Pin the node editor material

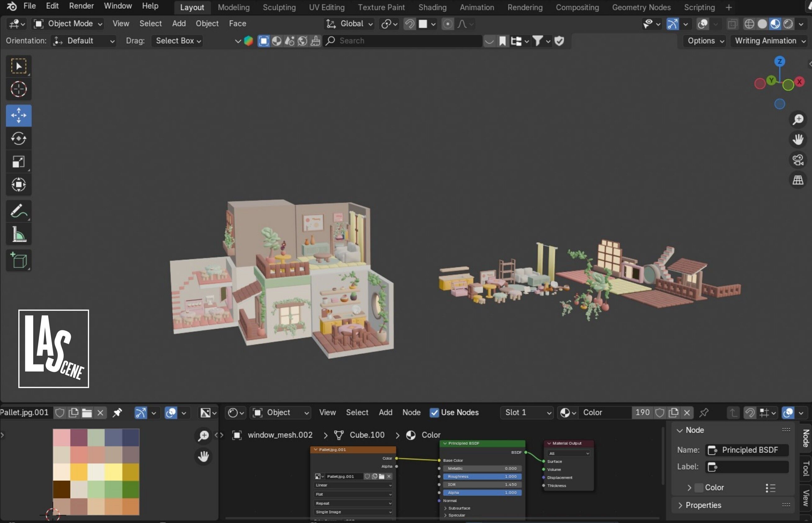[x=704, y=413]
